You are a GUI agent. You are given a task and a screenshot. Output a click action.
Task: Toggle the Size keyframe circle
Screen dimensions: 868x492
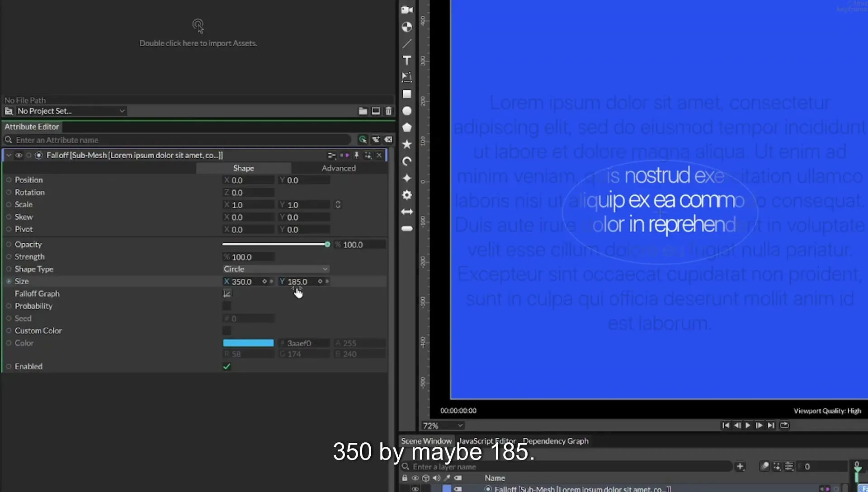coord(9,281)
